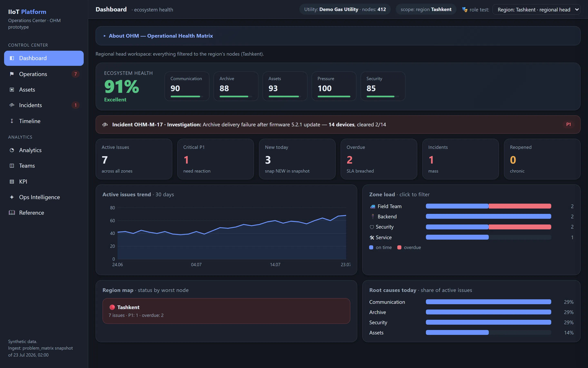This screenshot has width=588, height=368.
Task: Click the Archive root cause 29% row
Action: (x=471, y=312)
